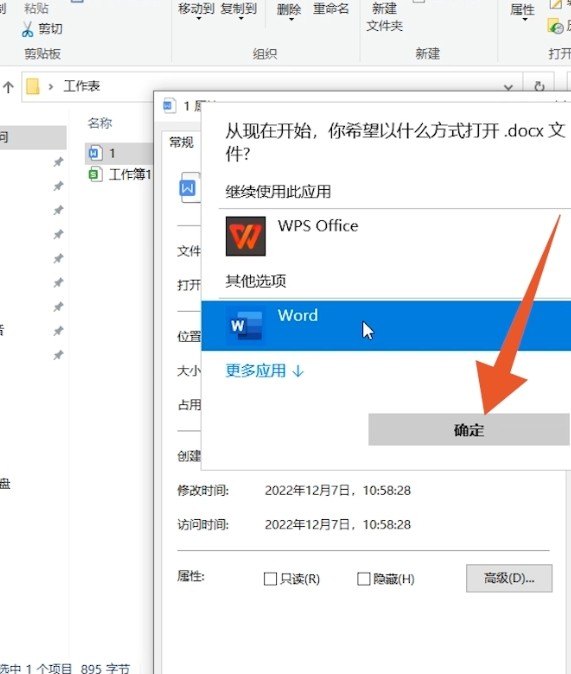
Task: Go up one folder level arrow
Action: pos(8,87)
